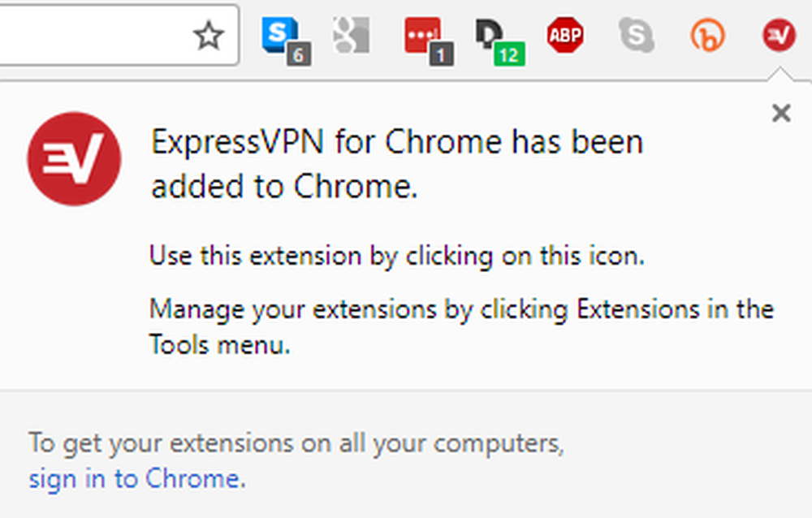Viewport: 812px width, 518px height.
Task: Open the orange Bitly extension icon
Action: 707,36
